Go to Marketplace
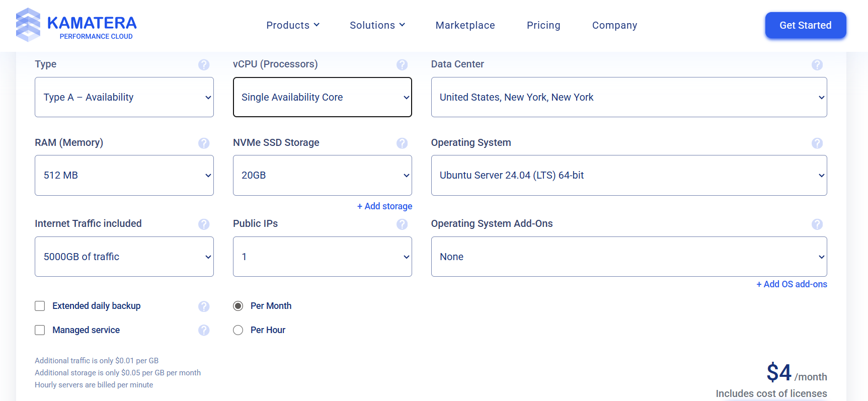The height and width of the screenshot is (401, 868). pos(465,25)
